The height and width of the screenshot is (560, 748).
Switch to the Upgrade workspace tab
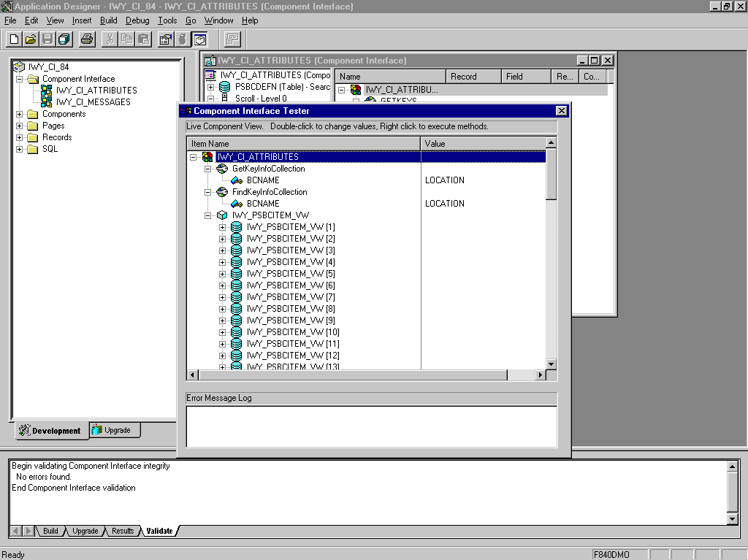point(115,430)
